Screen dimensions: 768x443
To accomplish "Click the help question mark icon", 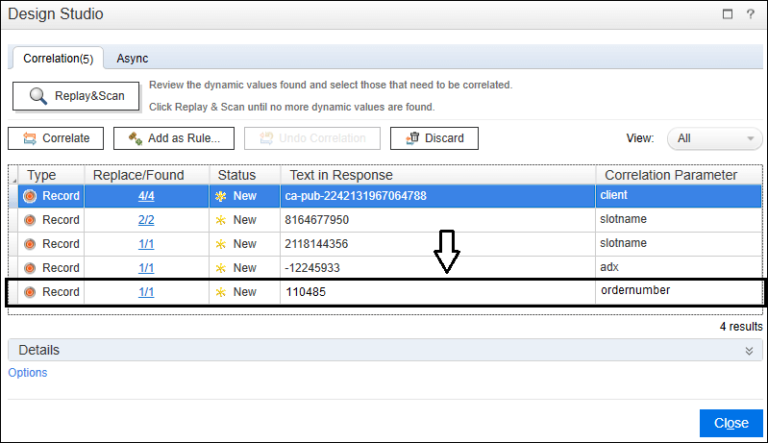I will (x=749, y=15).
